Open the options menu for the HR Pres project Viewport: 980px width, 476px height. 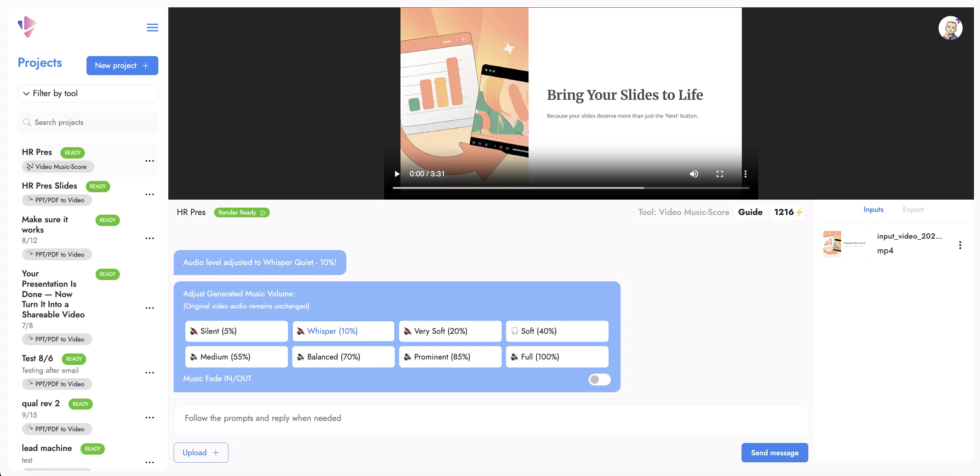tap(150, 161)
